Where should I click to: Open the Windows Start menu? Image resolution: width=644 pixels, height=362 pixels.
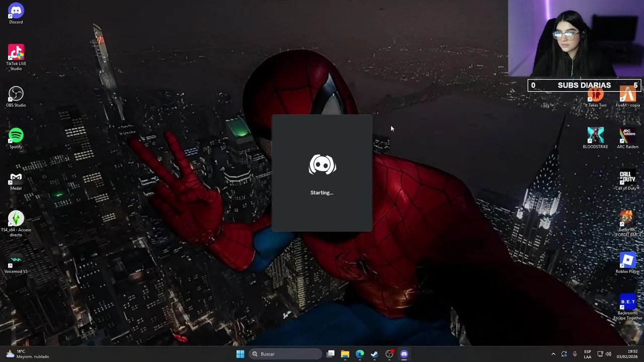click(x=240, y=354)
